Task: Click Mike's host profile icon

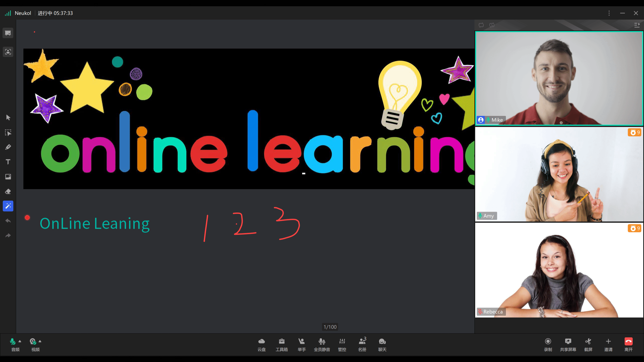Action: pos(481,120)
